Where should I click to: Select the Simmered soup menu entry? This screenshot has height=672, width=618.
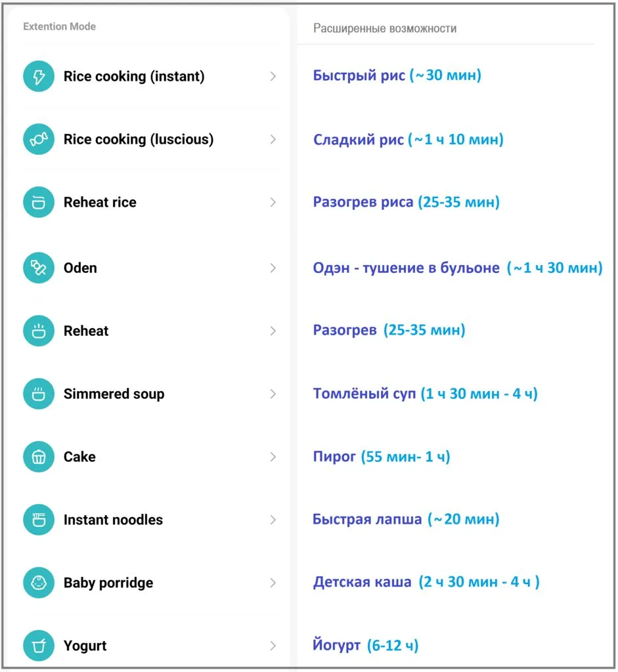coord(114,394)
